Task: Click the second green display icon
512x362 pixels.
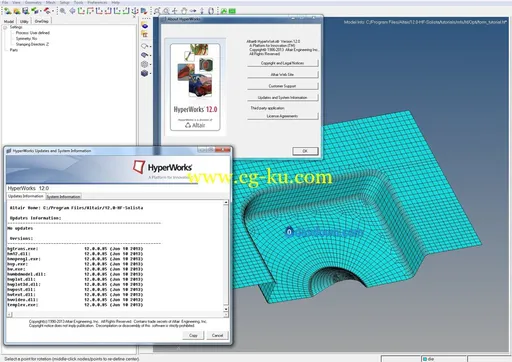Action: [232, 11]
